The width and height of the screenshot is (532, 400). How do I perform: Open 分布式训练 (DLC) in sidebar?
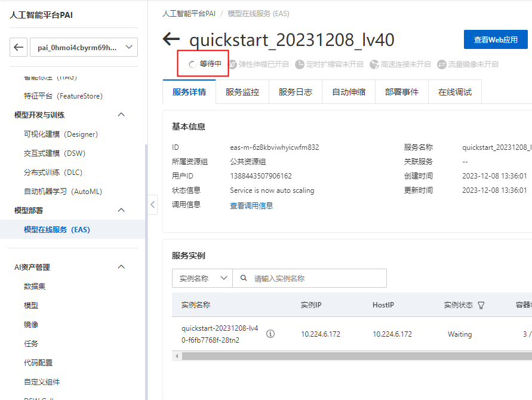click(x=53, y=172)
